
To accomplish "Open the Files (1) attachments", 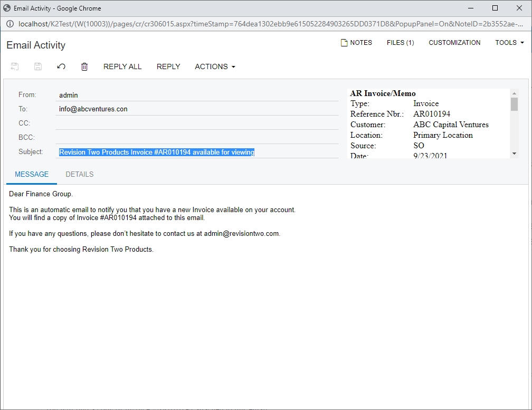I will 400,43.
